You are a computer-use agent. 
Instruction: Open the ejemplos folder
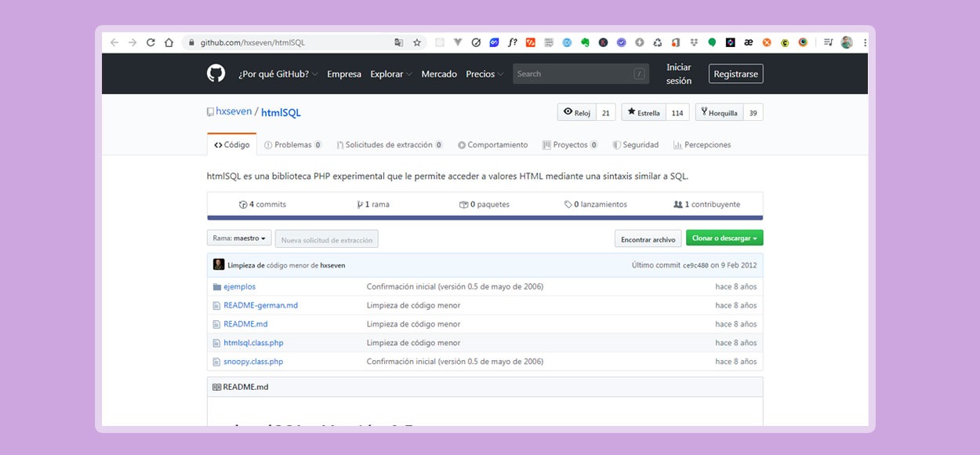pyautogui.click(x=240, y=287)
